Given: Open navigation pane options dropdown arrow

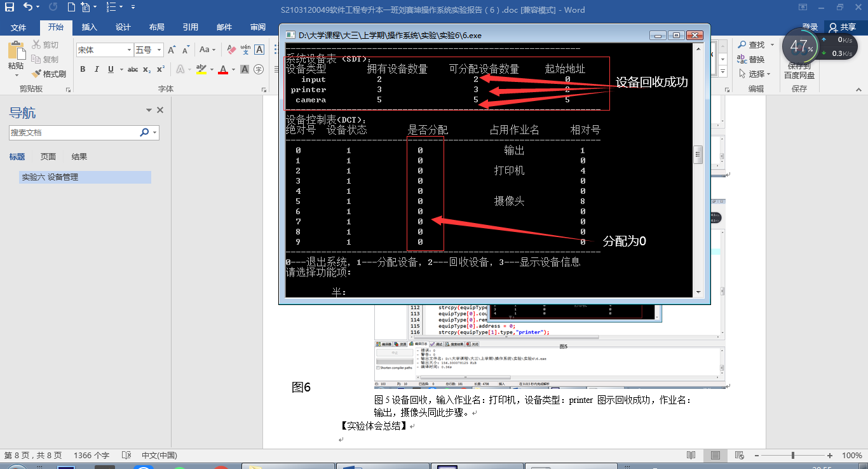Looking at the screenshot, I should 149,110.
